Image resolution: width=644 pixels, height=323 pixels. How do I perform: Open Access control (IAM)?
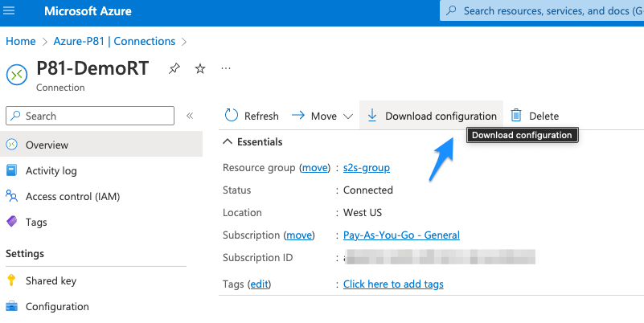click(x=72, y=197)
